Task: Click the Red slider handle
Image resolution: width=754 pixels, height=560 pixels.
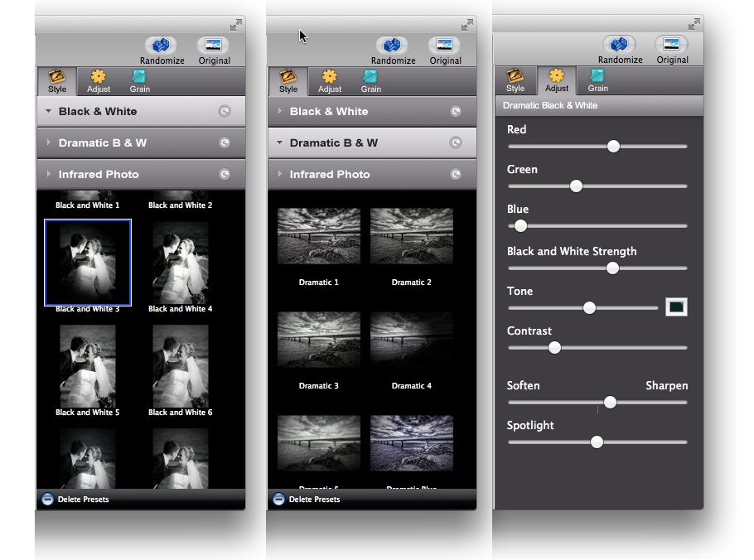Action: (613, 146)
